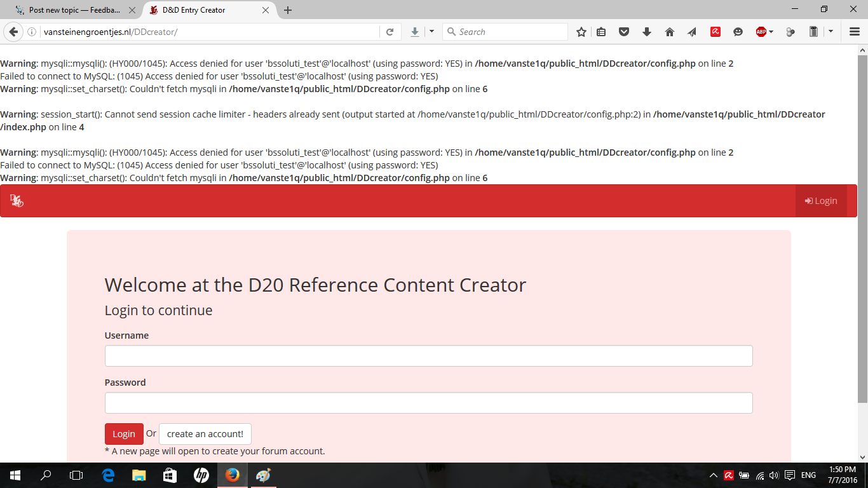Select the Login link in the red navbar
868x488 pixels.
click(821, 201)
